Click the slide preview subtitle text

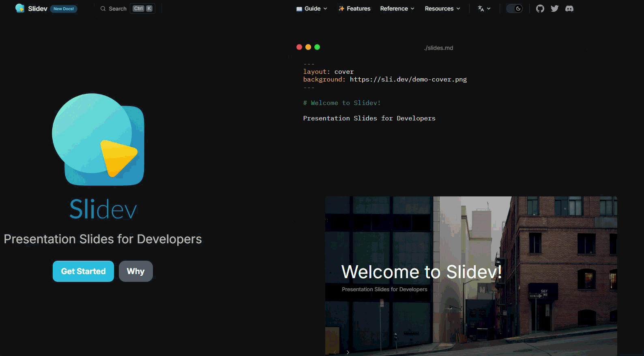pos(384,290)
